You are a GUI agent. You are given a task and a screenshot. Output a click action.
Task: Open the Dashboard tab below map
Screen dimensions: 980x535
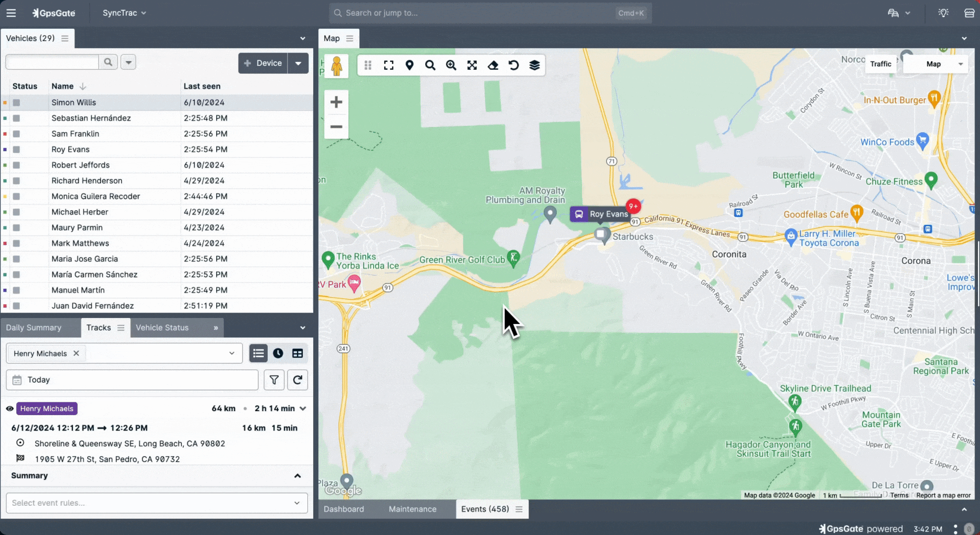(x=343, y=509)
